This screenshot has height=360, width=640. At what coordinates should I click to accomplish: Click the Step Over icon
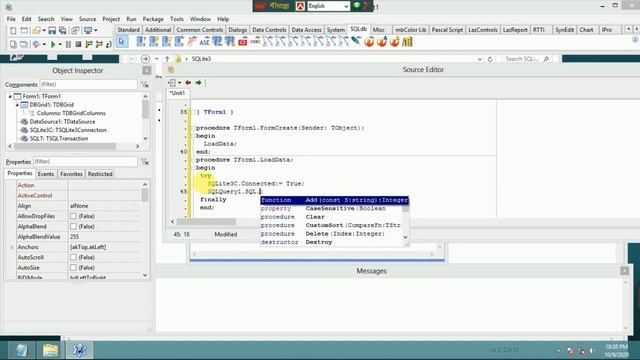pos(99,44)
